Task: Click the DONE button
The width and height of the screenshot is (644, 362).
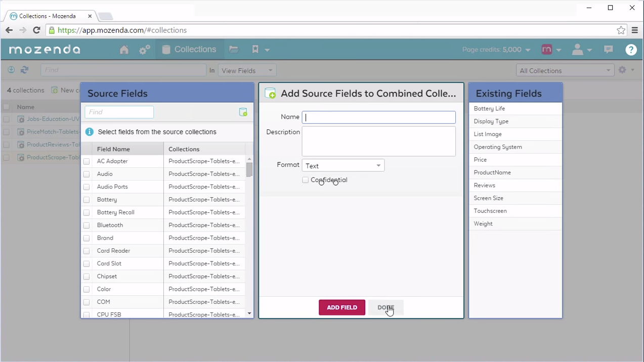Action: (385, 307)
